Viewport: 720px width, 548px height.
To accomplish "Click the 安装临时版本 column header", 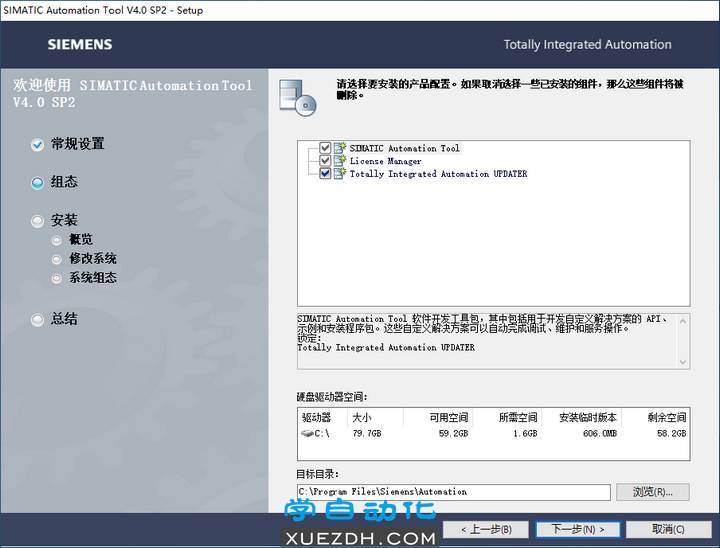I will point(588,418).
